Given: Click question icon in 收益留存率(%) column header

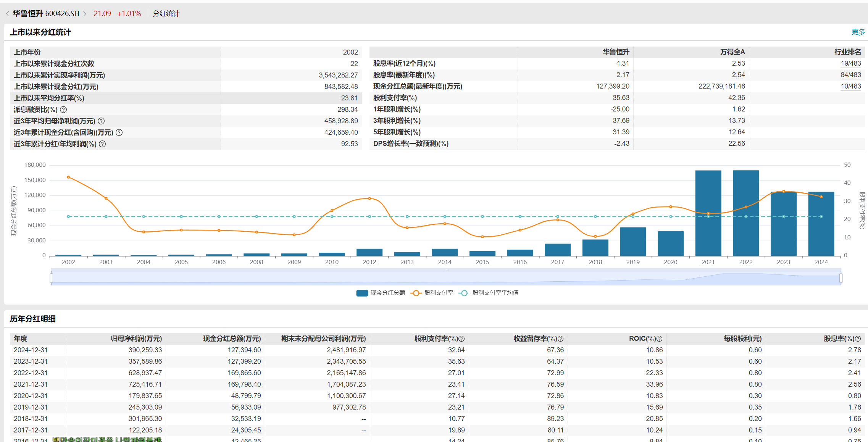Looking at the screenshot, I should 560,339.
